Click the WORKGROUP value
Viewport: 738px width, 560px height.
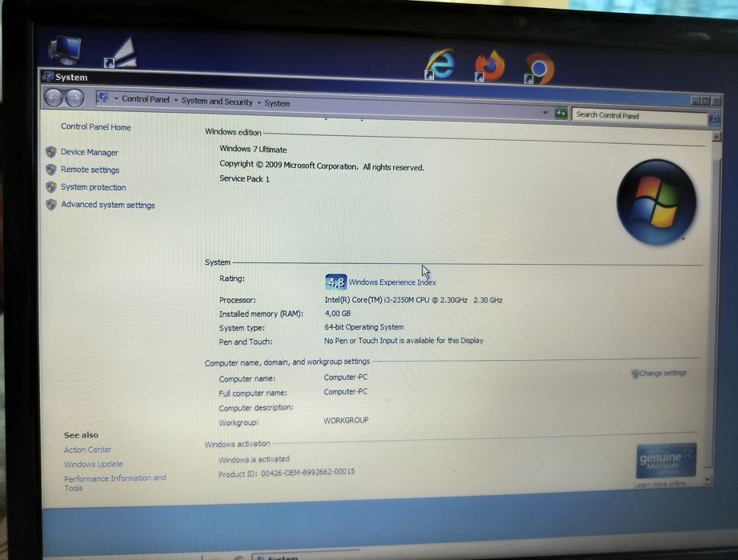[x=346, y=420]
